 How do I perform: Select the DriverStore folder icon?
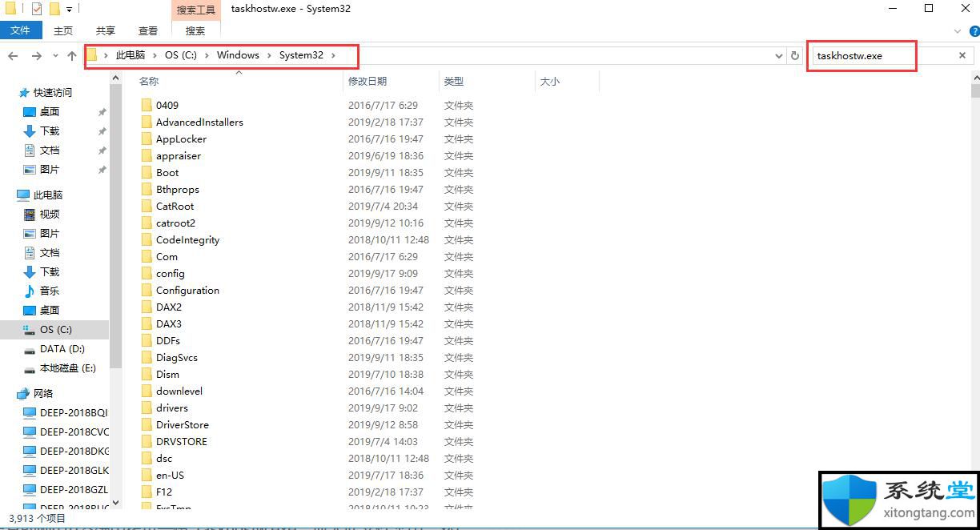(147, 425)
